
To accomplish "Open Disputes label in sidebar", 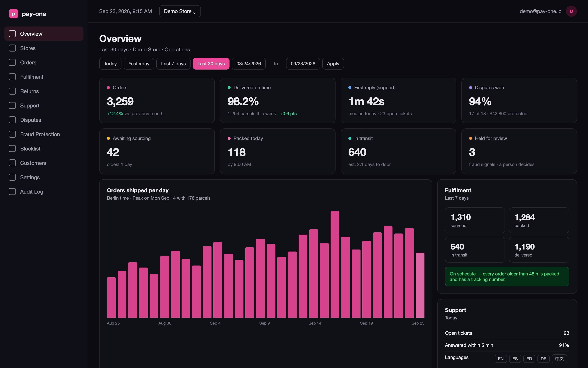I will [31, 120].
